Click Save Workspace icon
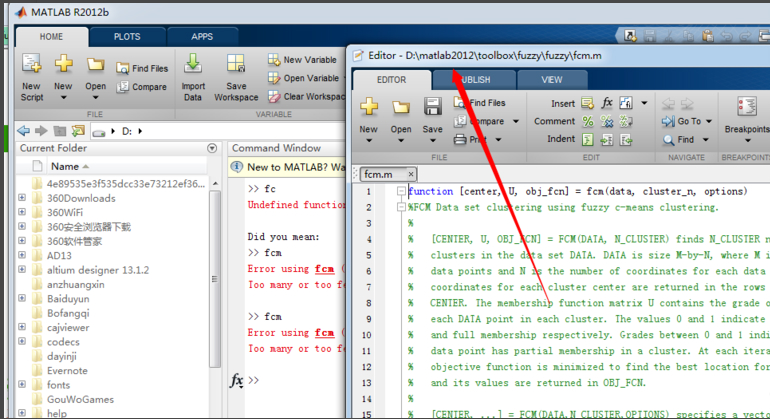 point(236,64)
